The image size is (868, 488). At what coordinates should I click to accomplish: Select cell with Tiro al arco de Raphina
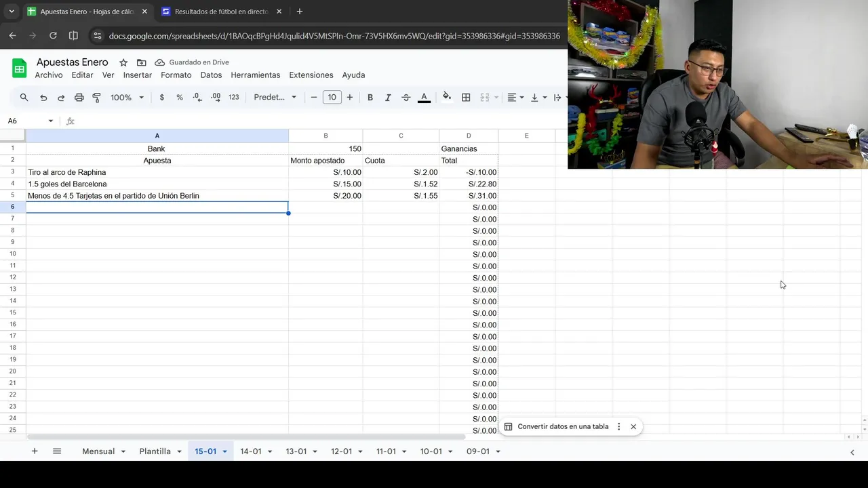[157, 172]
